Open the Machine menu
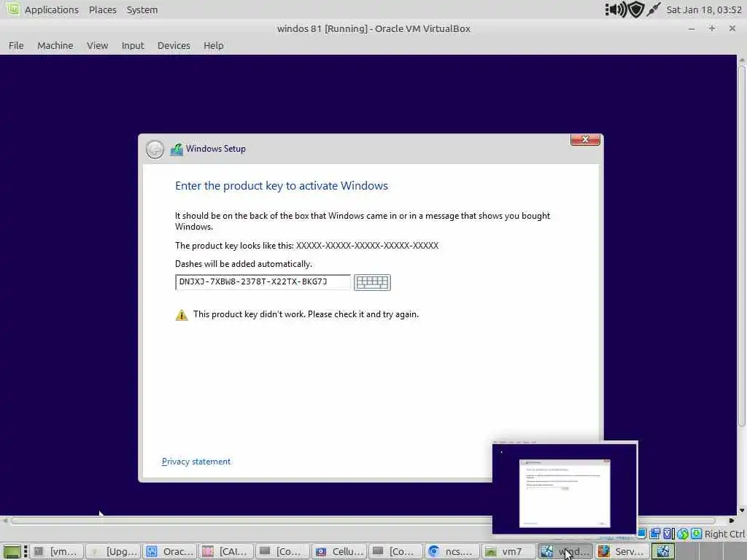This screenshot has height=560, width=747. pos(55,46)
